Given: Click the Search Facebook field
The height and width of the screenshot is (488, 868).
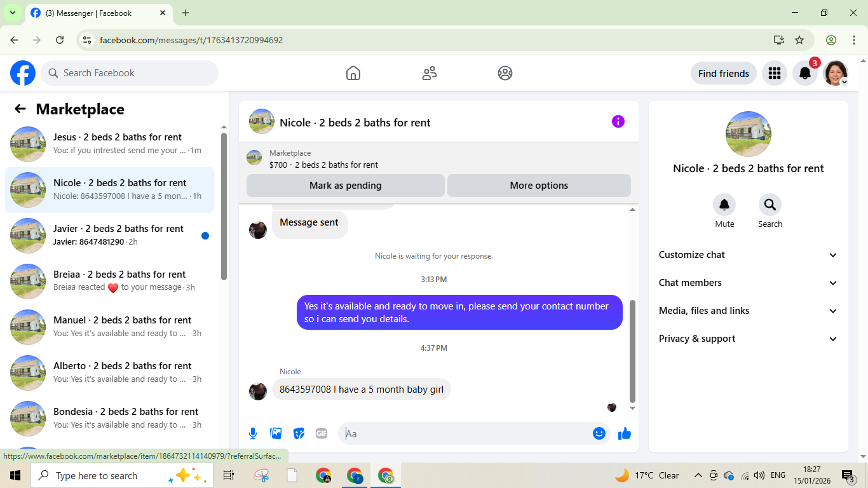Looking at the screenshot, I should tap(130, 73).
